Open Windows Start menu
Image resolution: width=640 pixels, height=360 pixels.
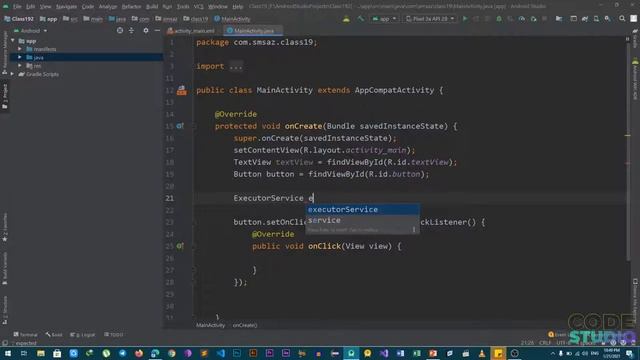click(x=7, y=353)
